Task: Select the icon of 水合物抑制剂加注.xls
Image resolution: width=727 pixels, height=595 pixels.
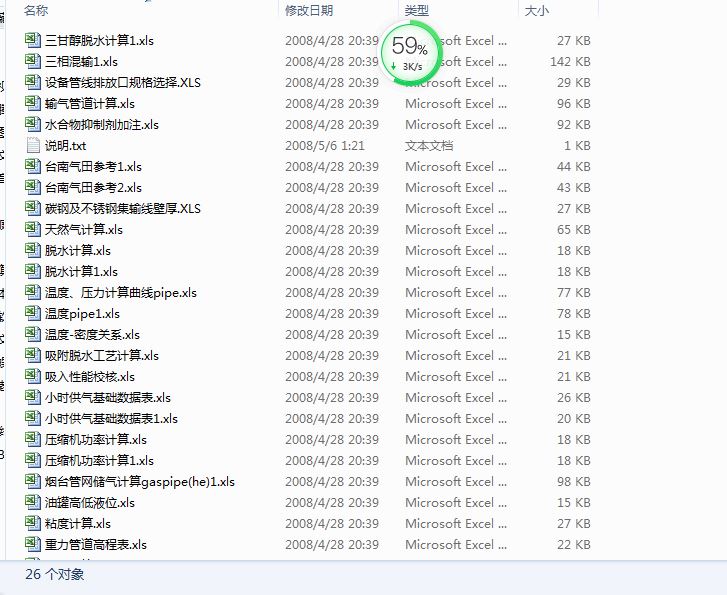Action: (33, 124)
